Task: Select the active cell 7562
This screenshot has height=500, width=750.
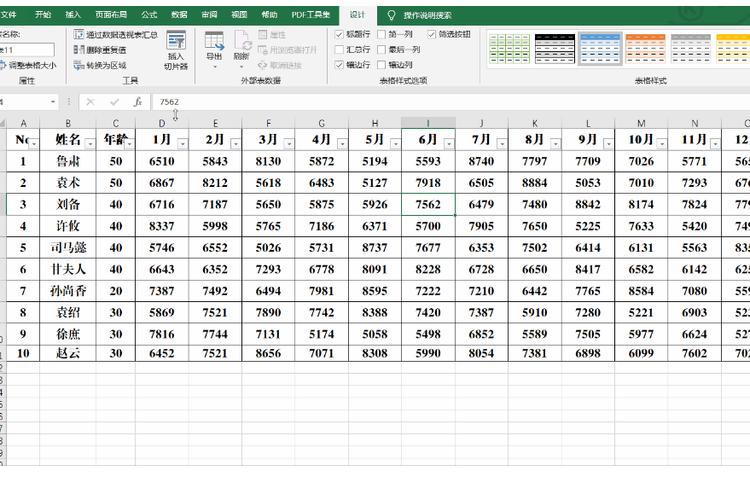Action: click(x=428, y=204)
